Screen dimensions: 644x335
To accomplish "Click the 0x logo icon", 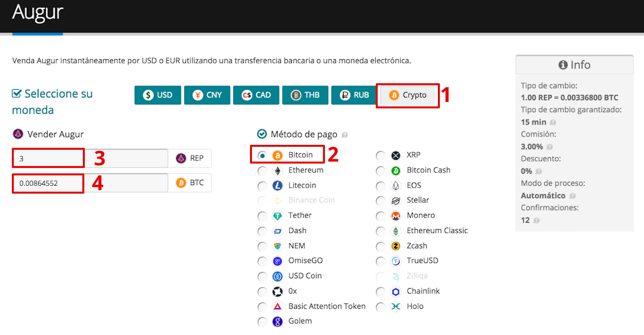I will pos(278,291).
